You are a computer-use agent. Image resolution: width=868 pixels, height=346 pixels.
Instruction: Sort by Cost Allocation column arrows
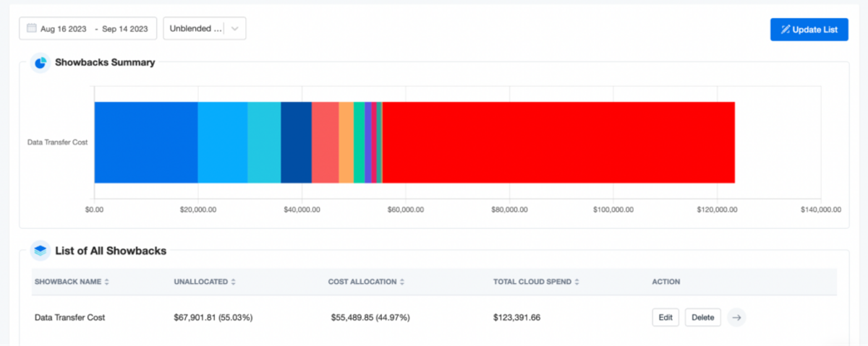click(x=402, y=282)
